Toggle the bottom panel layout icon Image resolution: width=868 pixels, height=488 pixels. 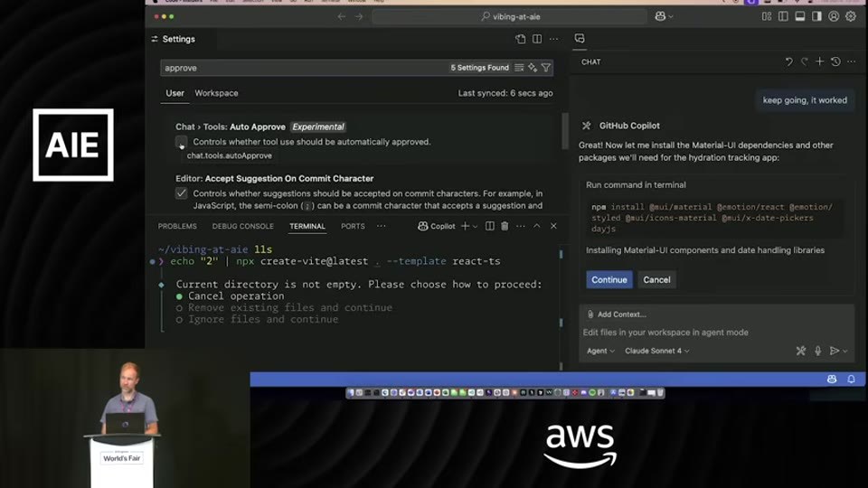pyautogui.click(x=800, y=16)
